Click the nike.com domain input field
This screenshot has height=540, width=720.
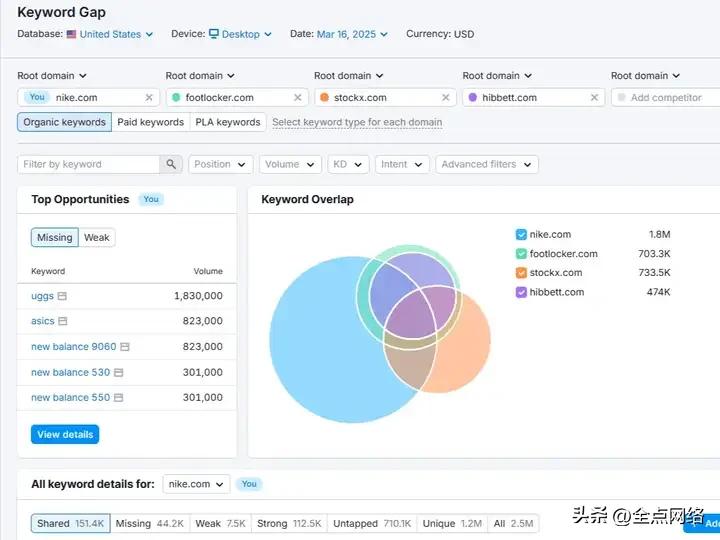tap(89, 98)
